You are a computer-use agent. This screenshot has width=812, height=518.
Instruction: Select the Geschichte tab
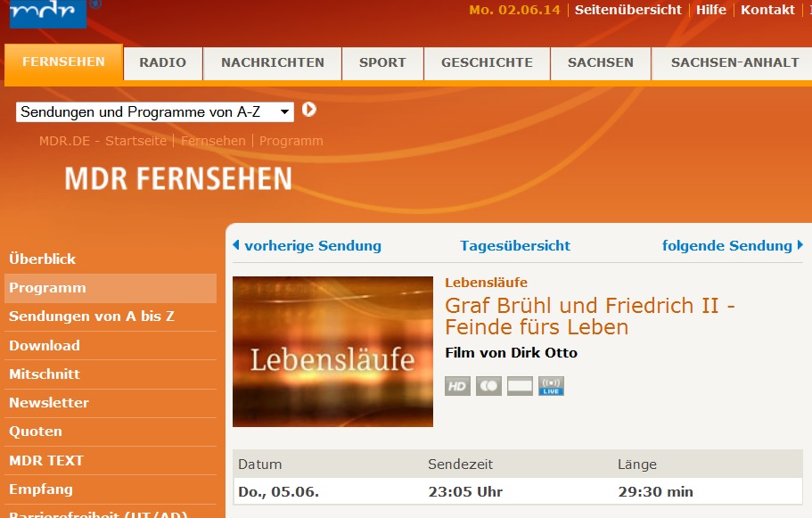point(487,62)
